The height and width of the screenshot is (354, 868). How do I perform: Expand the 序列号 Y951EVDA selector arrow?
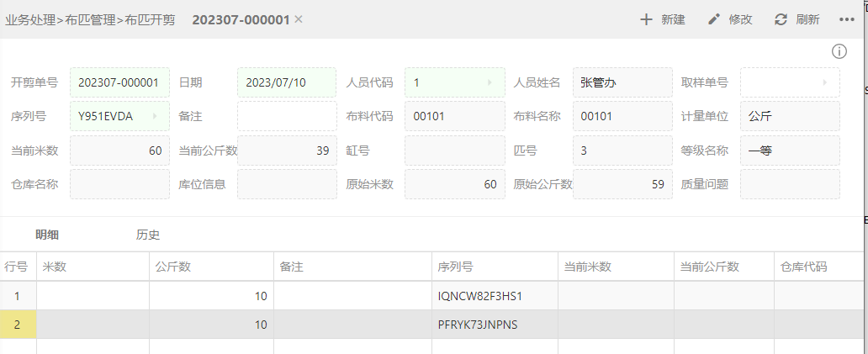pyautogui.click(x=155, y=116)
